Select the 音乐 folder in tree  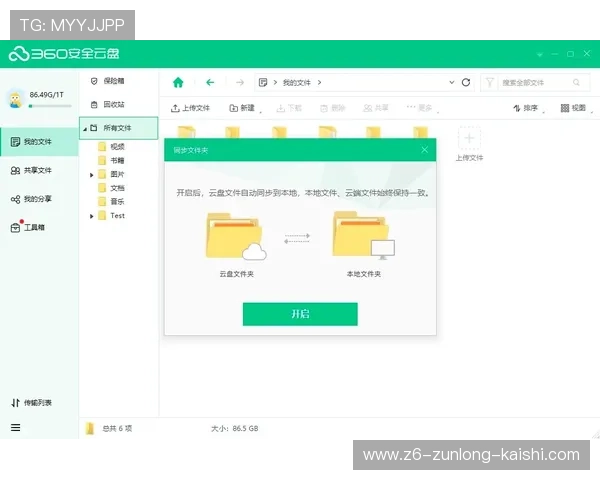pyautogui.click(x=111, y=201)
